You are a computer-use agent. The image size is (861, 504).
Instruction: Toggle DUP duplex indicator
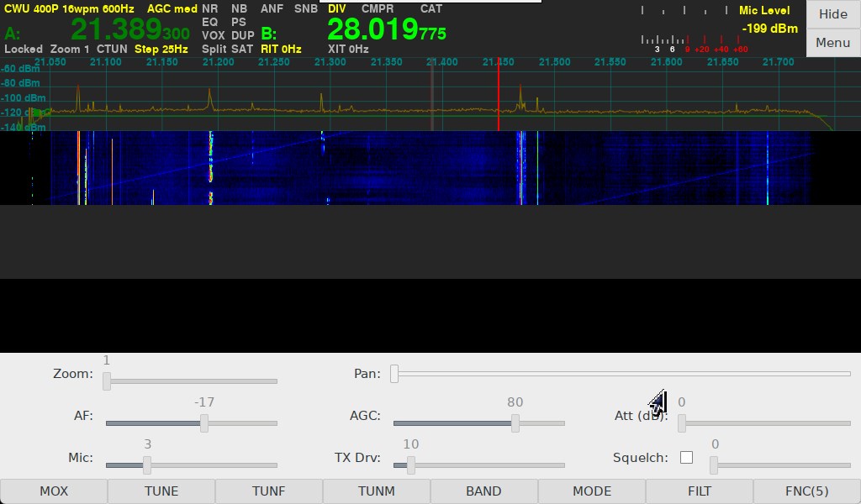pos(243,35)
